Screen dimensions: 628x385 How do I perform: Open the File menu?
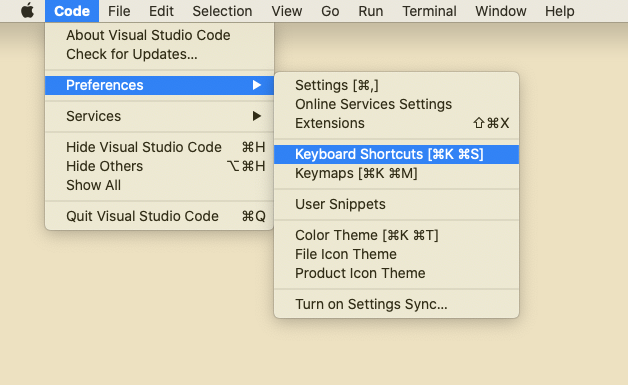119,11
